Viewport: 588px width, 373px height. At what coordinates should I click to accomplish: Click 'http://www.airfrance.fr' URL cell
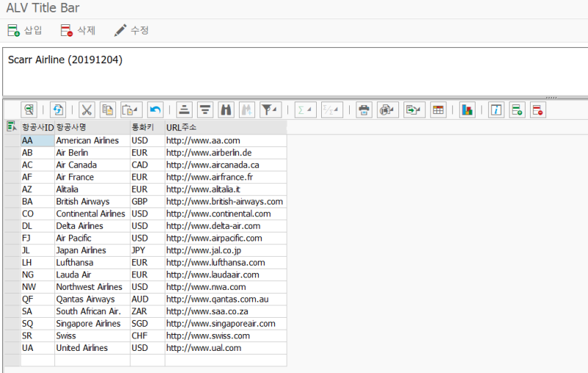[226, 177]
